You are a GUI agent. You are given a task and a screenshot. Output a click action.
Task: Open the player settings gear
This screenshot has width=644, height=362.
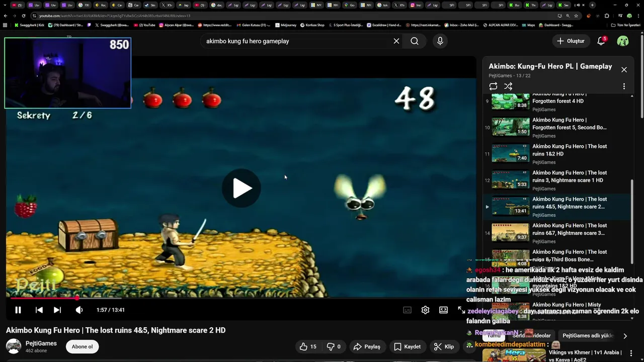[x=425, y=310]
